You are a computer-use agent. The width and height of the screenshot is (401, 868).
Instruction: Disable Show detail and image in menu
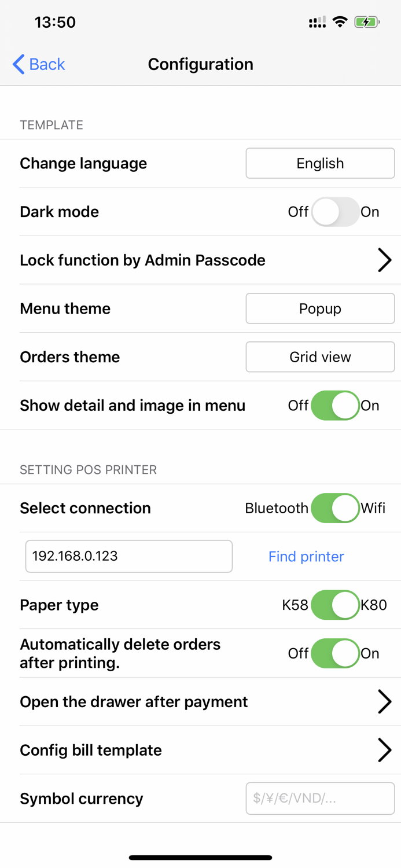coord(334,405)
